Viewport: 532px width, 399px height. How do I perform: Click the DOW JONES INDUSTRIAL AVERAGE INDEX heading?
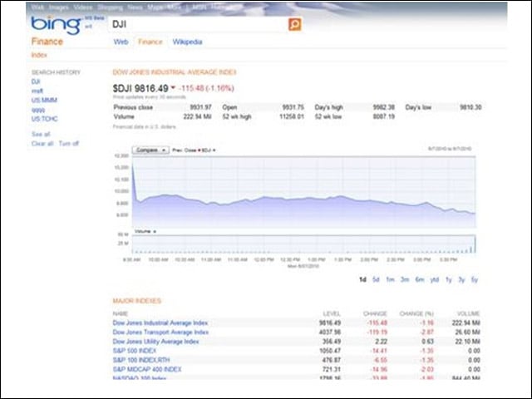click(x=175, y=72)
